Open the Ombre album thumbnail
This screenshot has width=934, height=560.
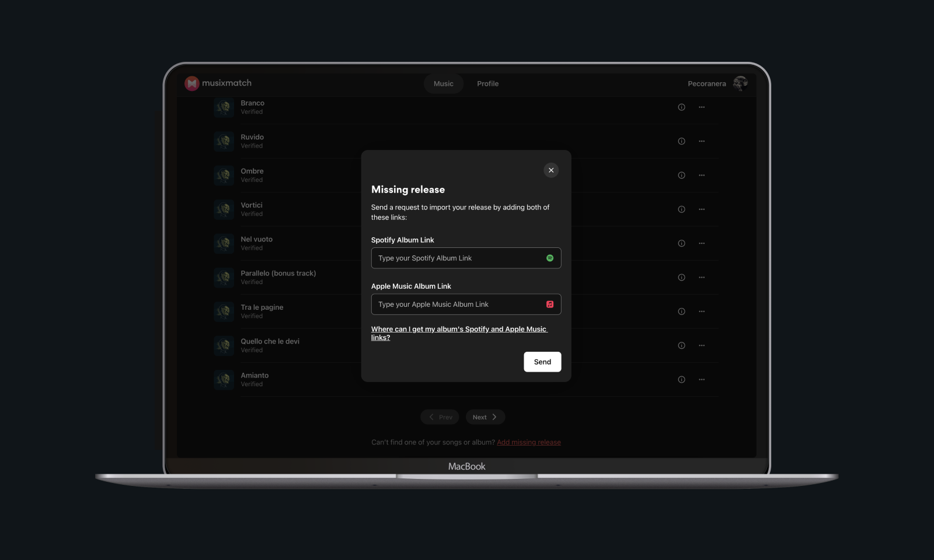[x=224, y=175]
